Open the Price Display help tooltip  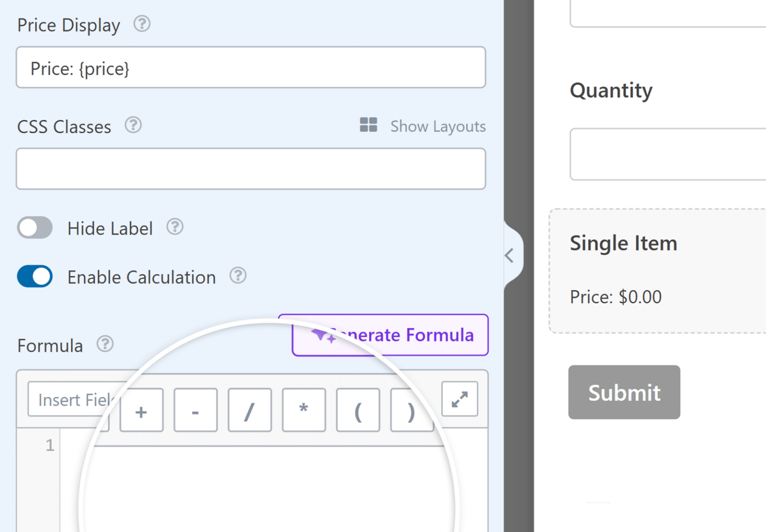pyautogui.click(x=141, y=24)
